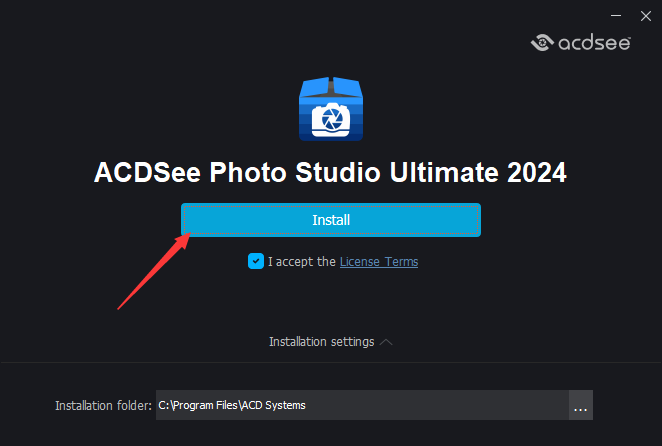The image size is (662, 446).
Task: Click the acdsee wordmark text
Action: click(x=594, y=43)
